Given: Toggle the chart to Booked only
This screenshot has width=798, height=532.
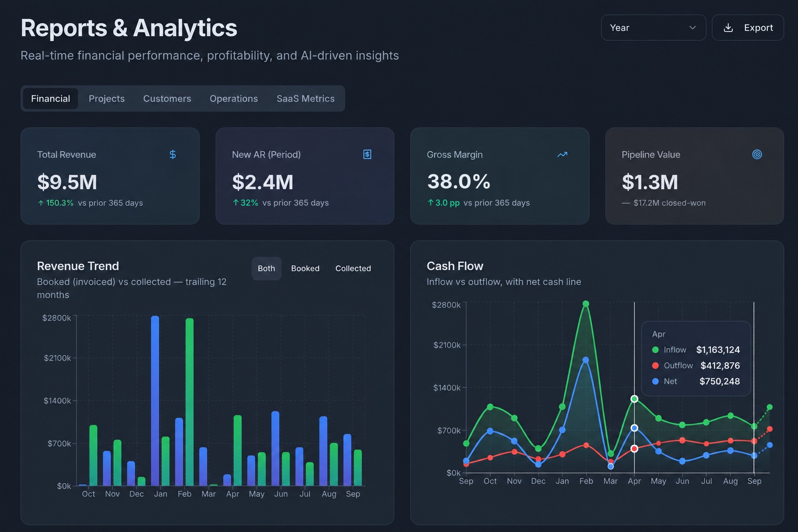Looking at the screenshot, I should (305, 269).
